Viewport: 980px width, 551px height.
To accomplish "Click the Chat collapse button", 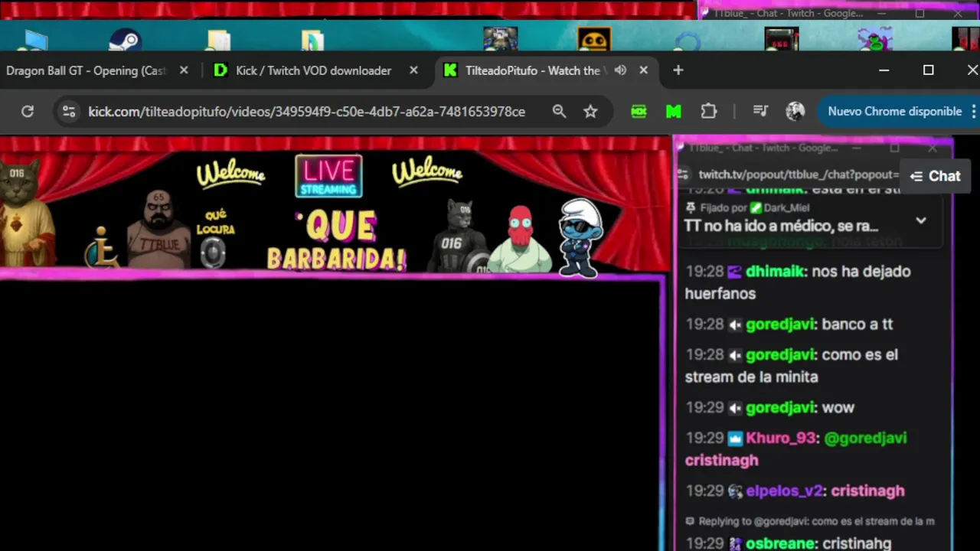I will click(x=935, y=176).
